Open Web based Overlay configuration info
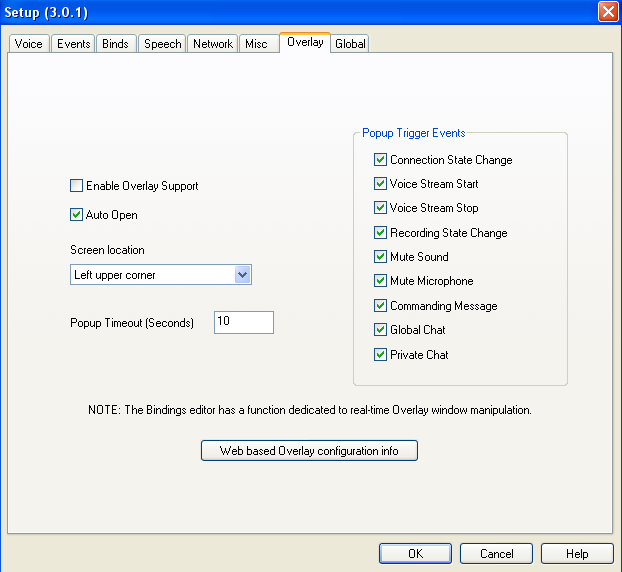Image resolution: width=622 pixels, height=572 pixels. [x=309, y=451]
